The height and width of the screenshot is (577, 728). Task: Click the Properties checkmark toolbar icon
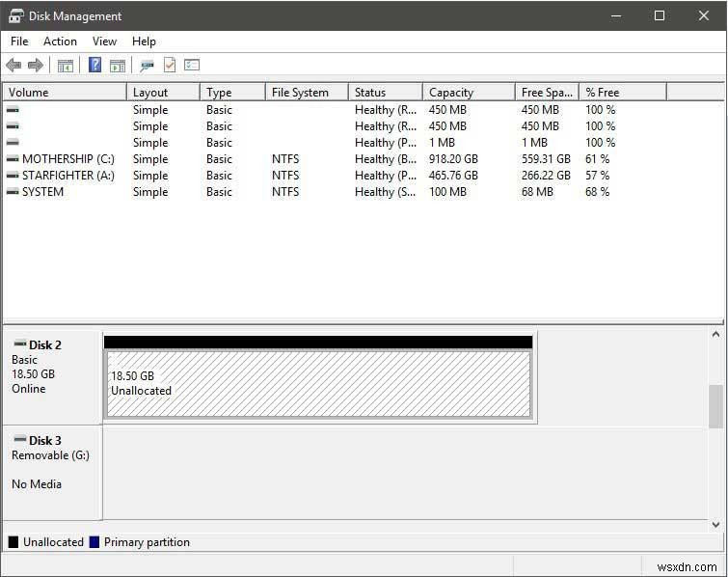pyautogui.click(x=170, y=66)
